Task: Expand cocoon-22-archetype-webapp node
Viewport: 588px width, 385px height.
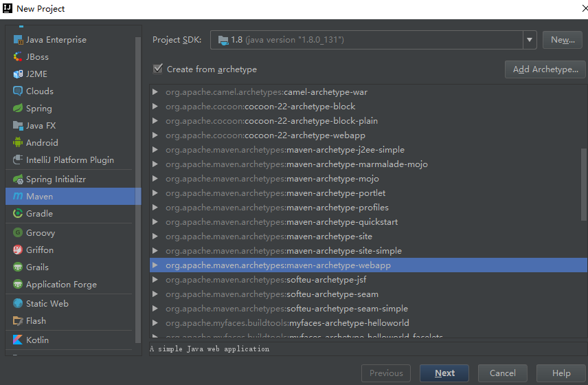Action: click(155, 135)
